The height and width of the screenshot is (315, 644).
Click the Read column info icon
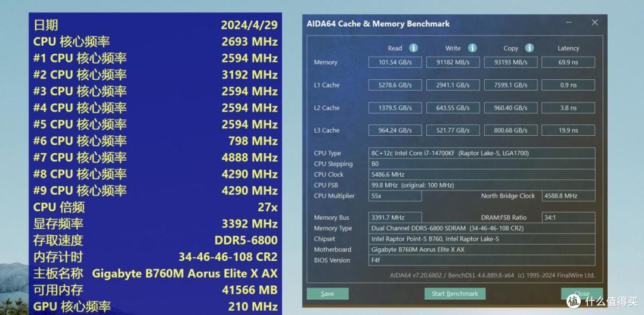[x=414, y=48]
